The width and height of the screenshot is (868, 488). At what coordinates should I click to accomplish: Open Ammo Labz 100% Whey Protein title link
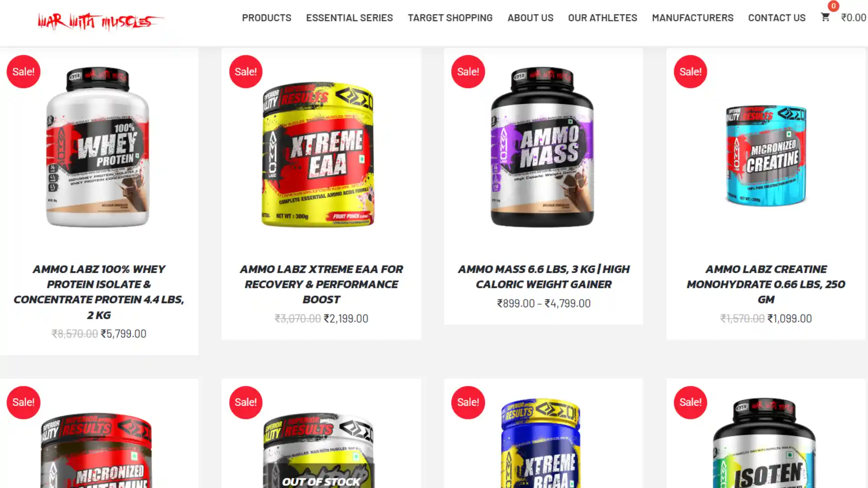(99, 292)
